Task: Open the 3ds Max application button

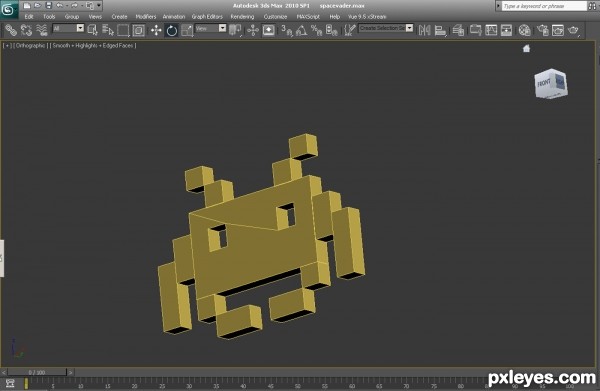Action: pos(9,10)
